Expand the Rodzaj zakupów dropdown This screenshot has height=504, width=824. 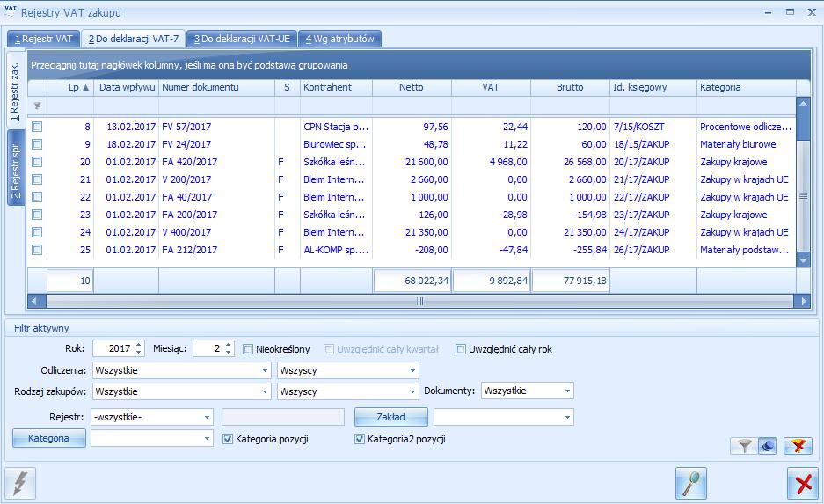[x=266, y=391]
